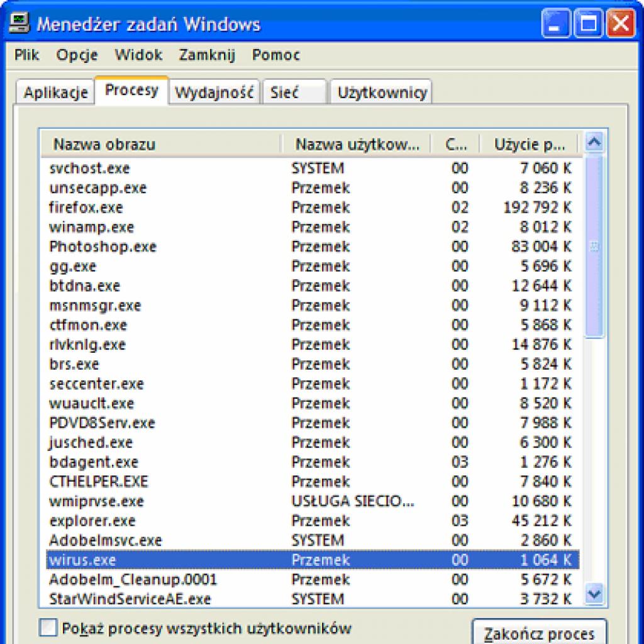Select the winamp.exe process

(312, 226)
